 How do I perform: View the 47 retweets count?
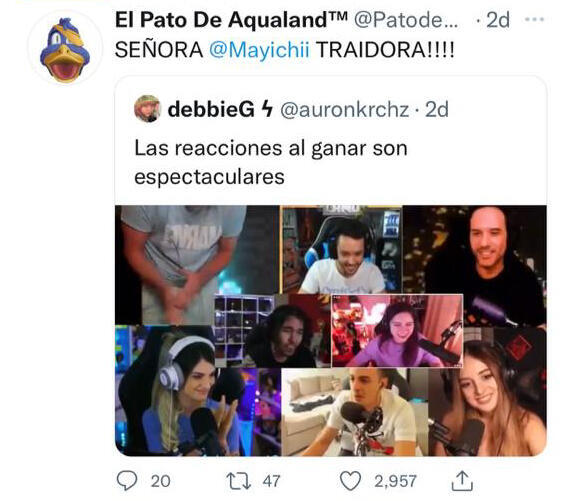pos(271,481)
